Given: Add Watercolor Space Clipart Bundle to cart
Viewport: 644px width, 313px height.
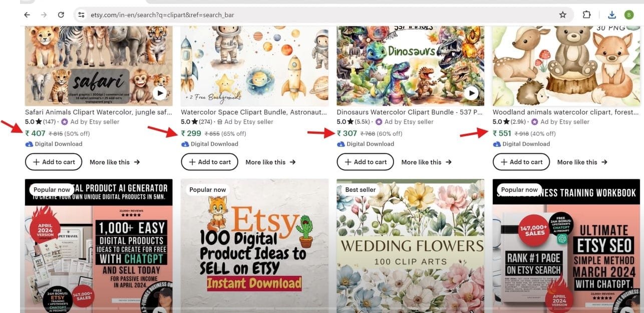Looking at the screenshot, I should pos(209,162).
